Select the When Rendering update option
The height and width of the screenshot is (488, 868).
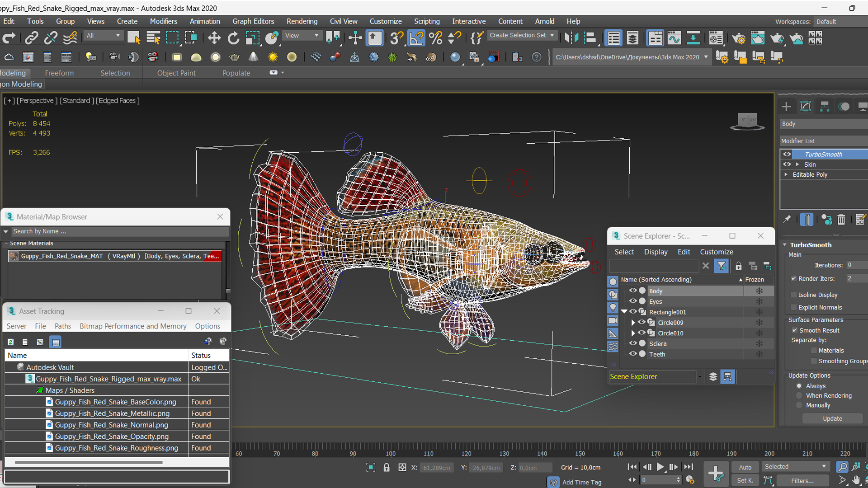[x=799, y=395]
